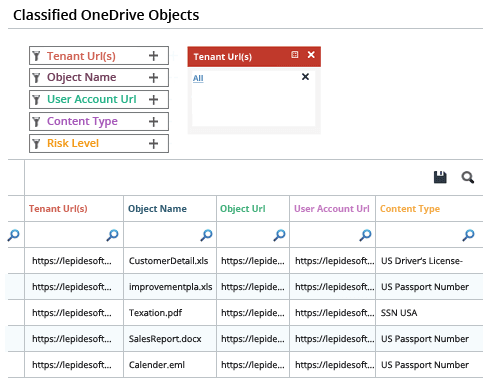Select the User Account Url filter label
Image resolution: width=500 pixels, height=390 pixels.
pos(92,99)
